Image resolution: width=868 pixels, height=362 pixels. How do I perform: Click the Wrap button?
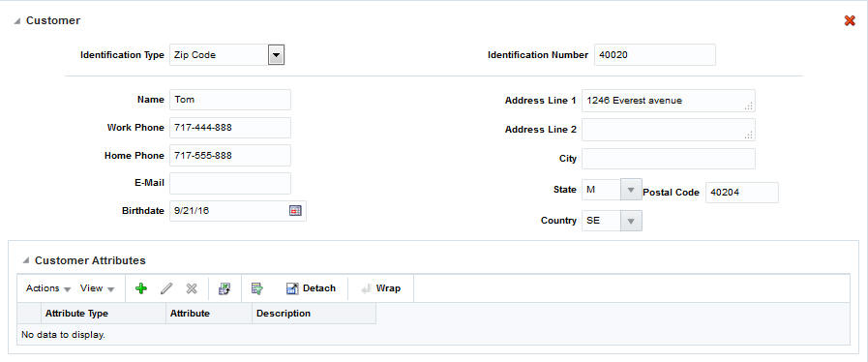[381, 288]
